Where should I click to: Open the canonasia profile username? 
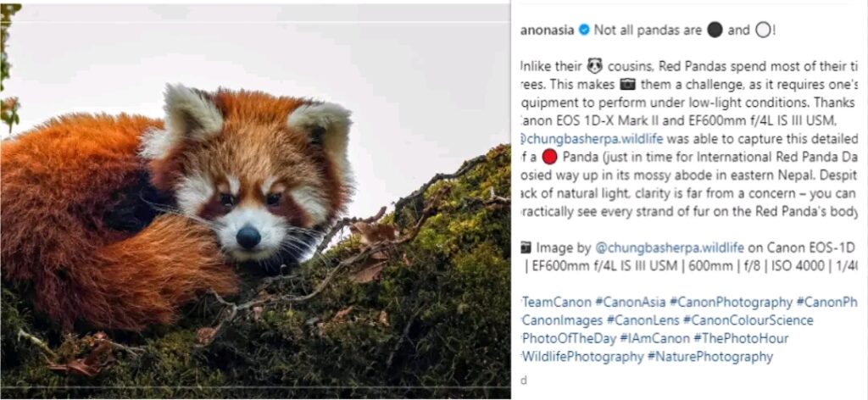tap(547, 31)
